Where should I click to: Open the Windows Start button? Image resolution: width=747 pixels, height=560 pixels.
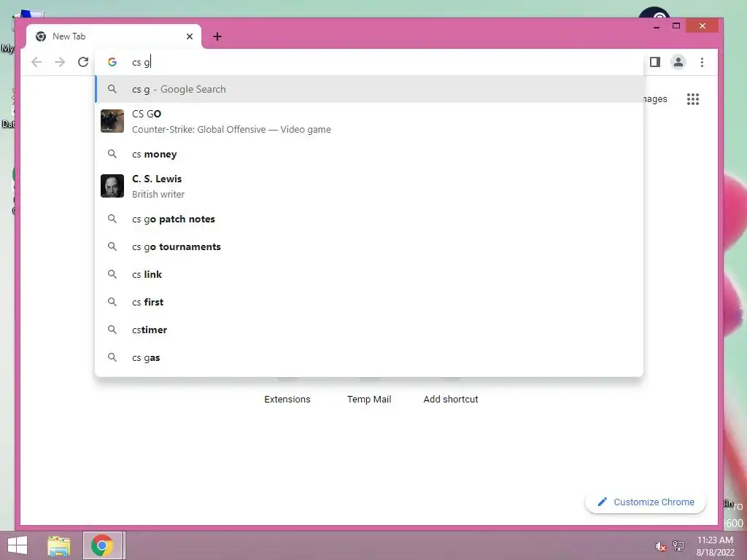(x=18, y=545)
